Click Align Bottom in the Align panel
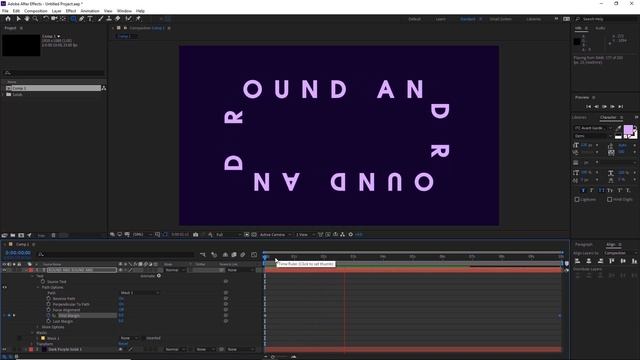The width and height of the screenshot is (640, 360). (x=634, y=261)
